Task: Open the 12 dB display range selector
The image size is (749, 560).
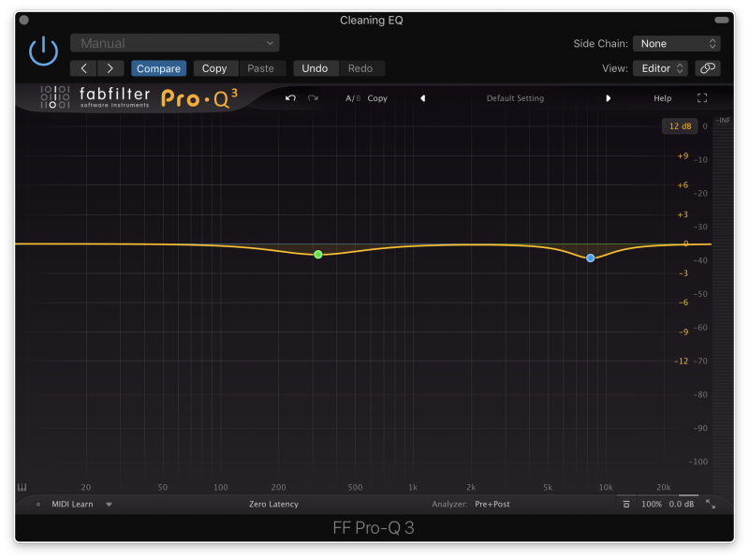Action: coord(680,126)
